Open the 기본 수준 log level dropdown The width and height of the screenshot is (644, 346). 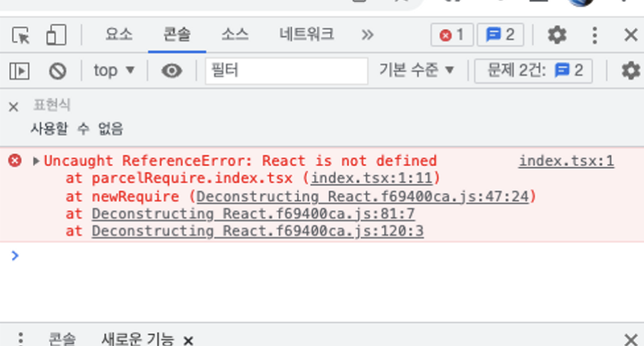(416, 70)
